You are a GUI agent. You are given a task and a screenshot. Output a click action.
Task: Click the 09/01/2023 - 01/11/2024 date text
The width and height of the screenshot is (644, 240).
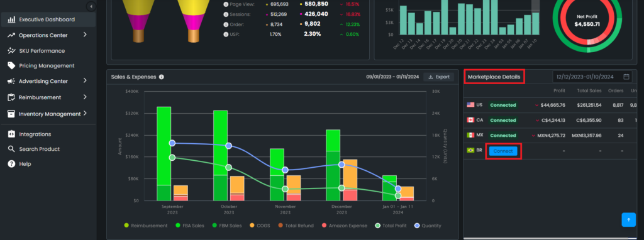point(392,77)
